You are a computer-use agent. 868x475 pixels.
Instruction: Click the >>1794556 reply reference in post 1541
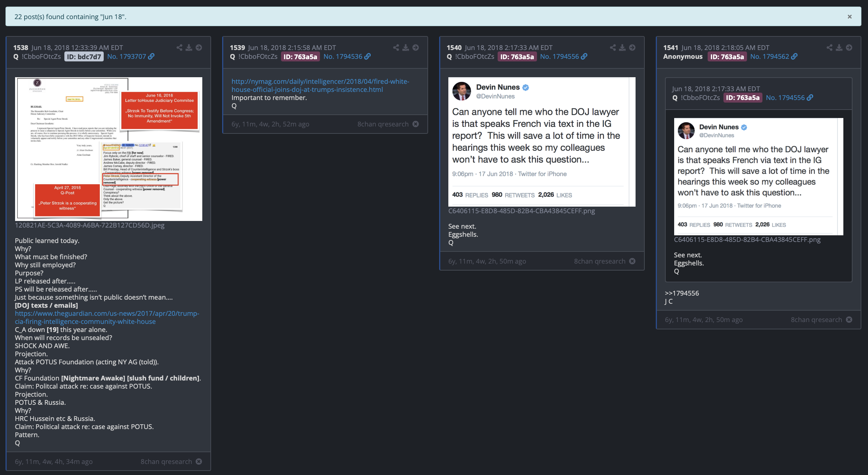click(x=682, y=293)
